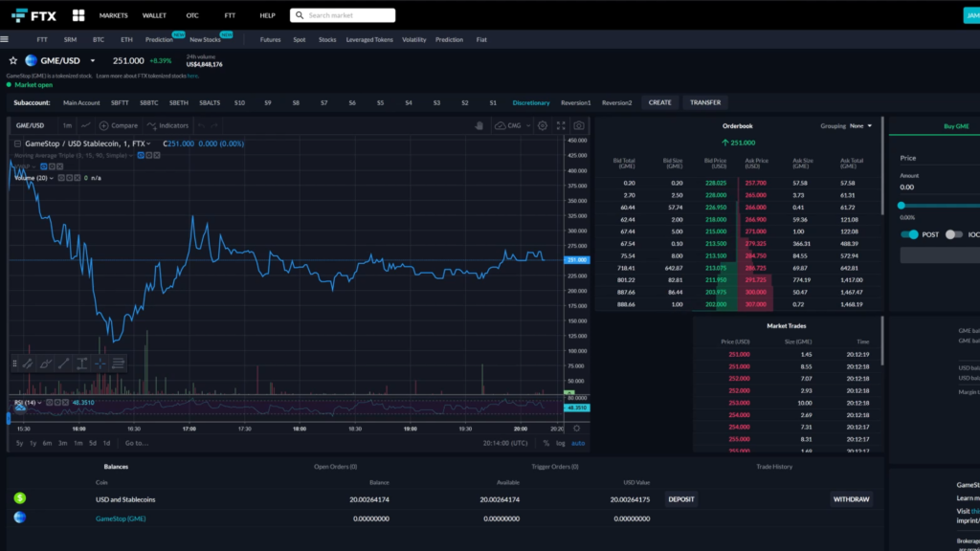Viewport: 980px width, 551px height.
Task: Select the crosshair drawing tool
Action: click(100, 363)
